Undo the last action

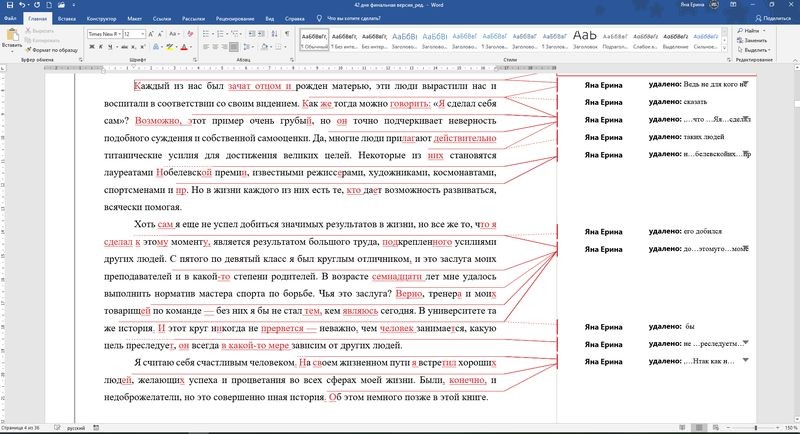(22, 5)
